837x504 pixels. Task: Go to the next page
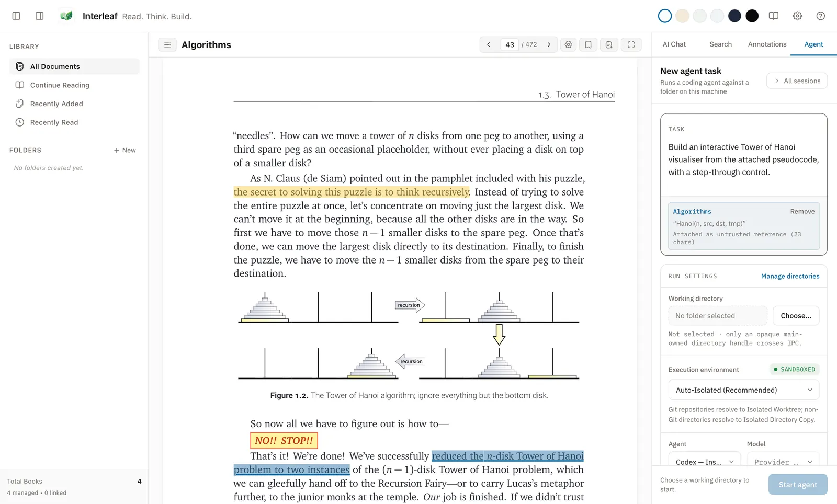pos(549,45)
